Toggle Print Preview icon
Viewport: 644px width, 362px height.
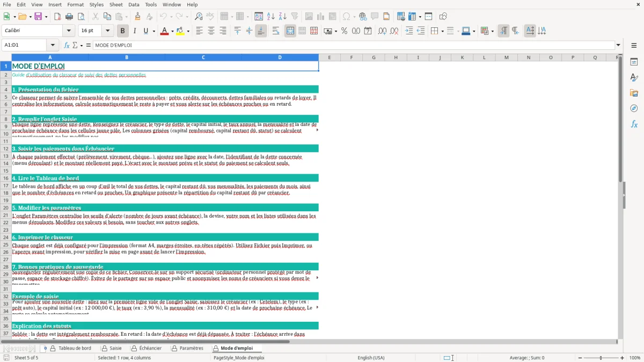click(81, 17)
